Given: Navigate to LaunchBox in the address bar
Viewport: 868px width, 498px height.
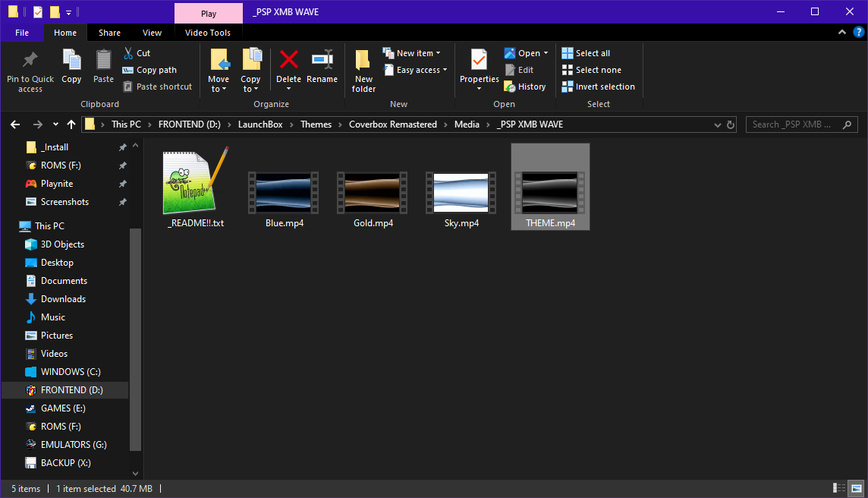Looking at the screenshot, I should pyautogui.click(x=260, y=124).
